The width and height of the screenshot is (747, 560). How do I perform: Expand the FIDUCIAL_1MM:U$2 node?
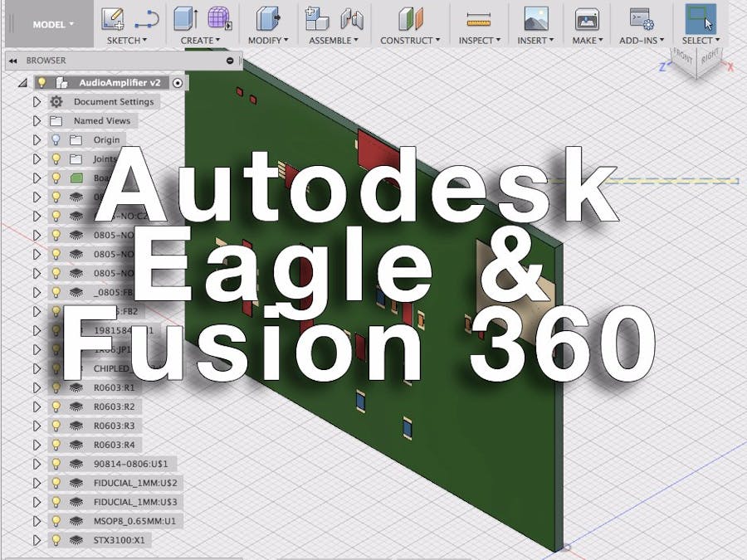[37, 483]
